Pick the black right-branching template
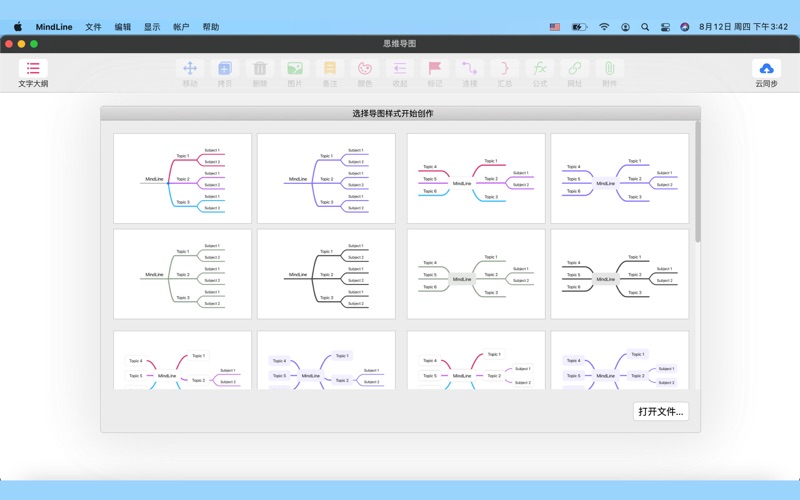The height and width of the screenshot is (500, 800). (326, 274)
